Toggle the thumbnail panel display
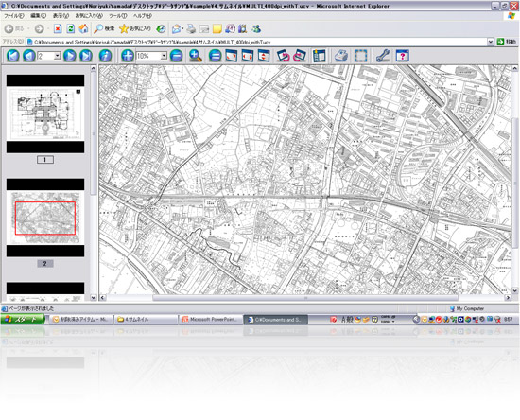 click(319, 56)
